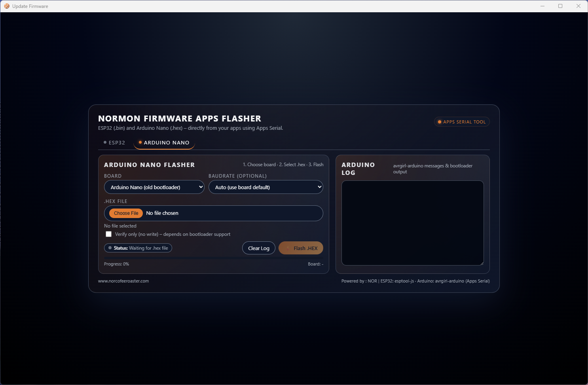This screenshot has width=588, height=385.
Task: Open the www.norcofeeroaster.com link
Action: pos(123,281)
